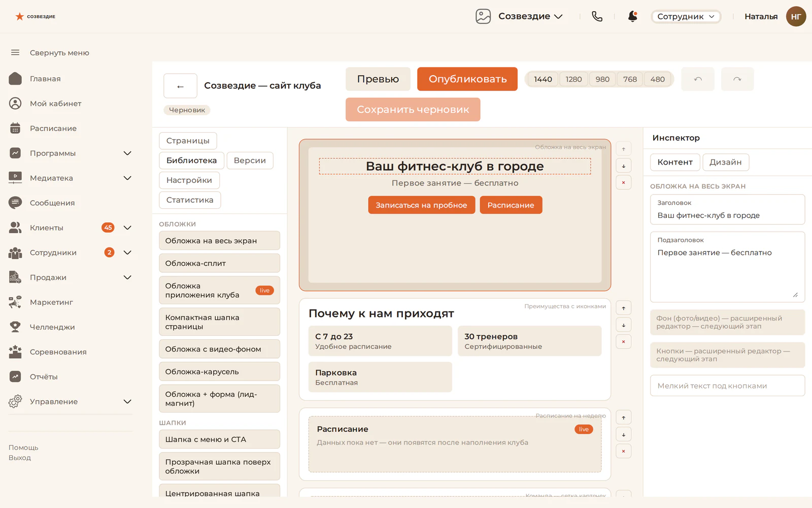
Task: Open the Созвездие club selector dropdown
Action: 530,16
